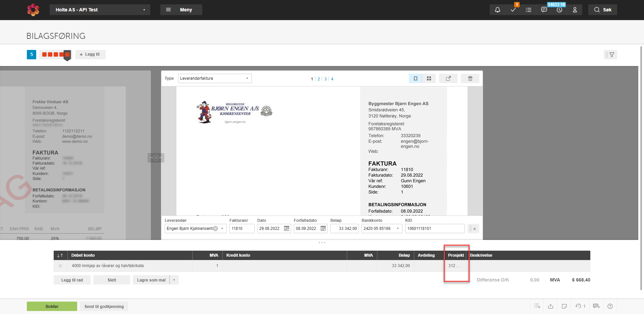The image size is (644, 314).
Task: Go to invoice page 3
Action: pos(325,79)
